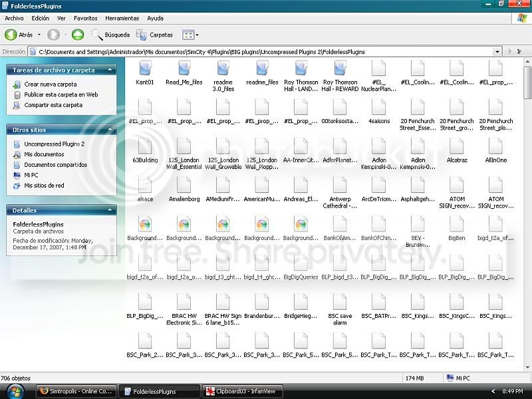This screenshot has height=399, width=532.
Task: Select the readme 3.0_files folder icon
Action: (x=223, y=68)
